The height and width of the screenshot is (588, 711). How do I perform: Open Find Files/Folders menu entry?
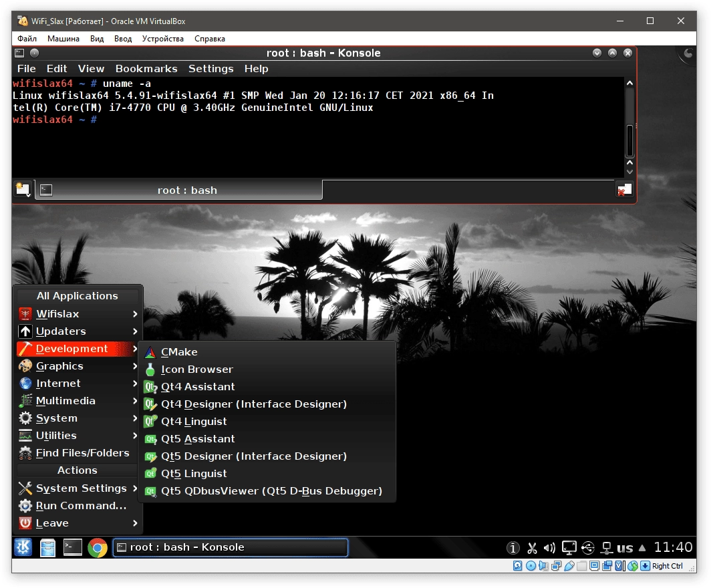tap(78, 453)
